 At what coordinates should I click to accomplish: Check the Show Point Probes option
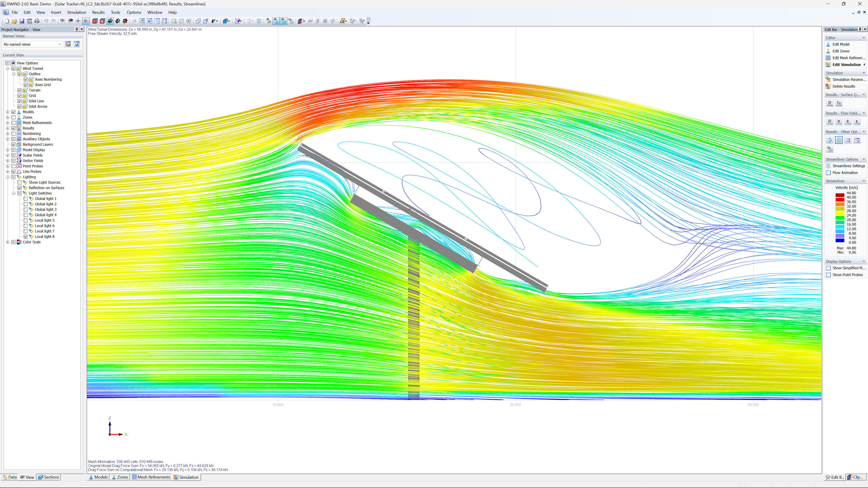click(x=829, y=275)
